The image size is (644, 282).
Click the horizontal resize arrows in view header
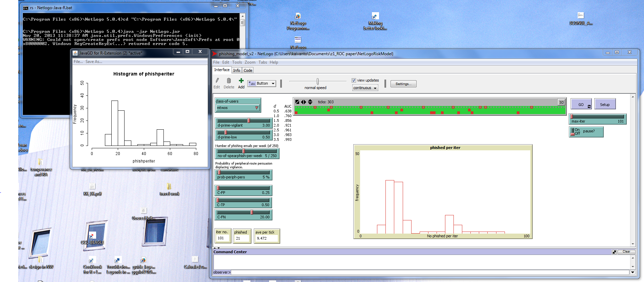pos(304,102)
